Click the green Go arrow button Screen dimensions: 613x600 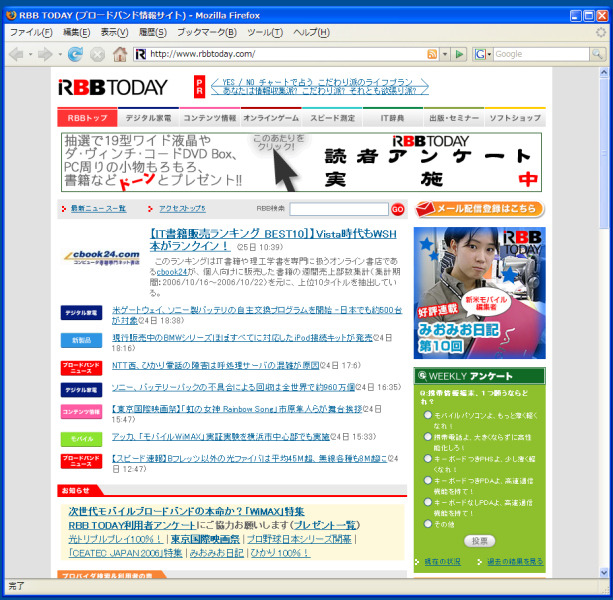[x=459, y=54]
